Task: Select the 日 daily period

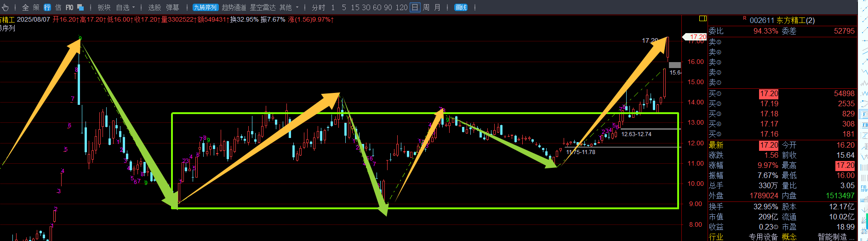Action: (415, 7)
